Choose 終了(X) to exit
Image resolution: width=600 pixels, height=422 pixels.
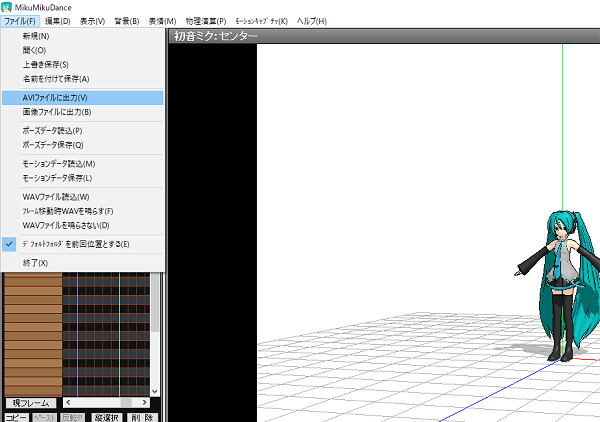[x=83, y=263]
